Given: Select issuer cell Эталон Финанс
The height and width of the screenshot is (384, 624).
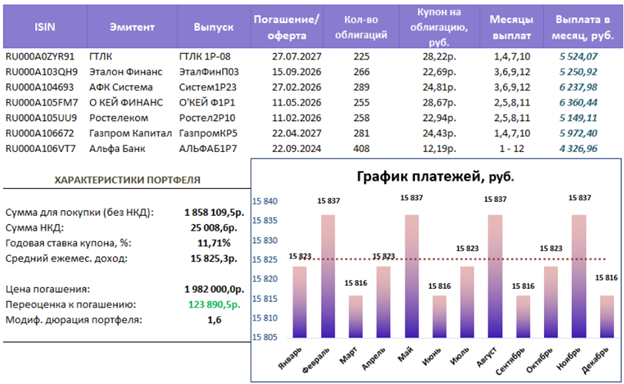Looking at the screenshot, I should (126, 72).
